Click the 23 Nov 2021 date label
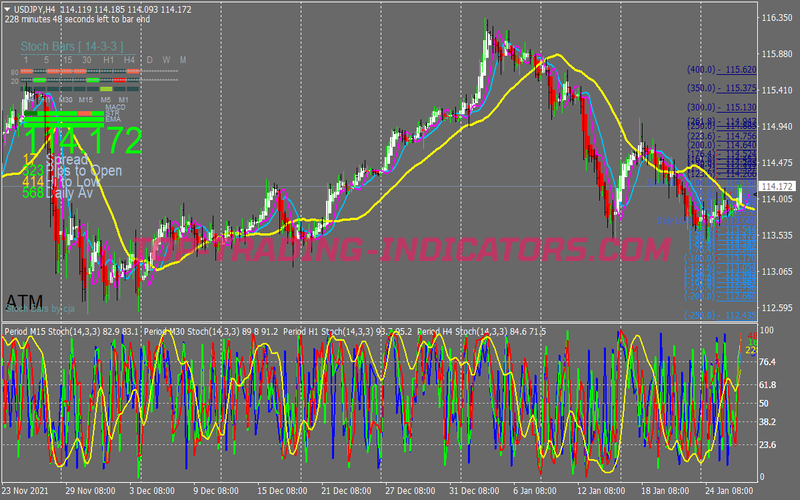The image size is (800, 500). 25,491
